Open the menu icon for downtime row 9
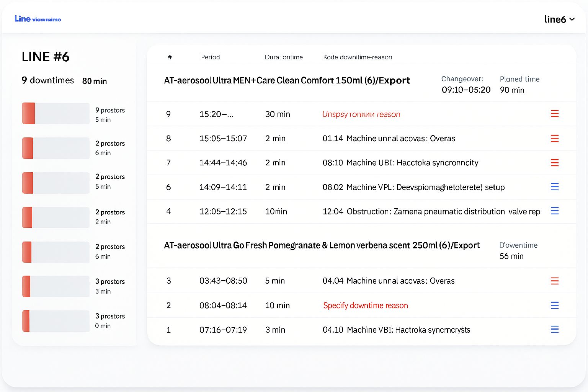This screenshot has width=588, height=392. coord(554,114)
